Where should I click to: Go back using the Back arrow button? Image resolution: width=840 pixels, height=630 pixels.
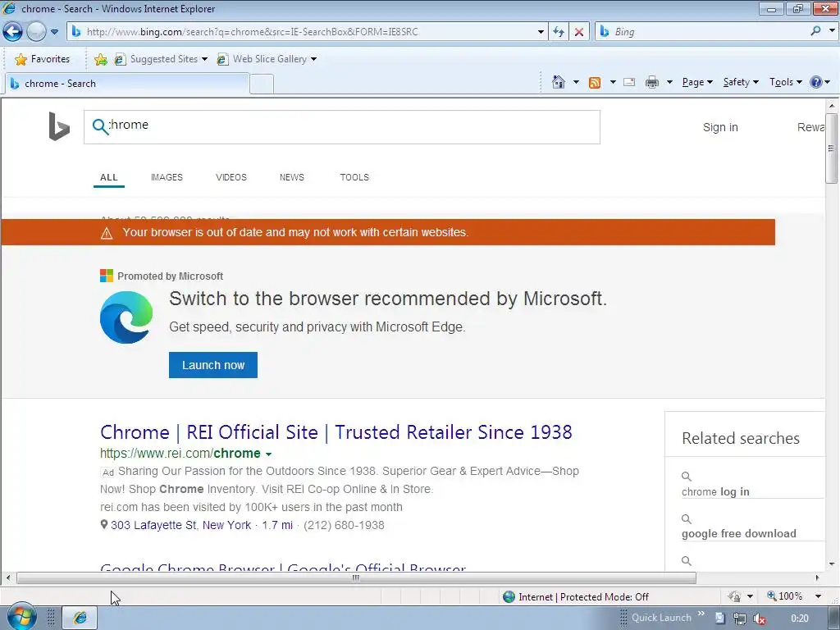(12, 32)
